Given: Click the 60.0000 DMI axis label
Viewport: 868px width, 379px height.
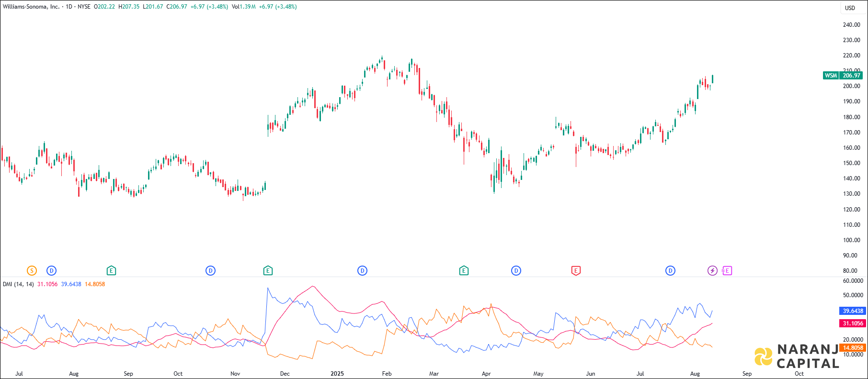Looking at the screenshot, I should [853, 281].
